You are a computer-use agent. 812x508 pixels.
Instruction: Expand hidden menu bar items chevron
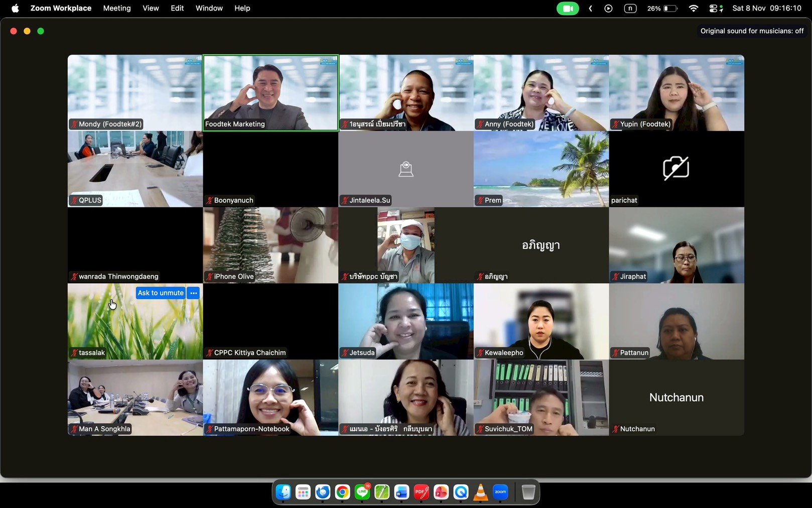[x=591, y=9]
